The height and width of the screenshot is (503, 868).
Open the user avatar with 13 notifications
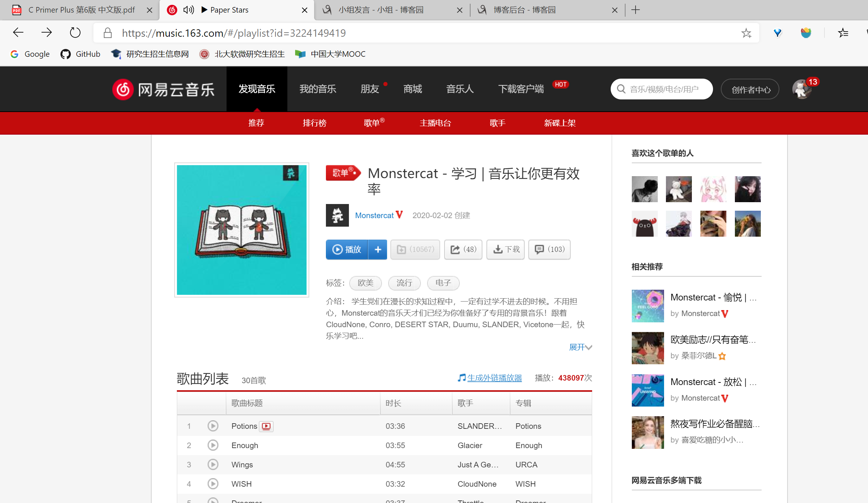(801, 89)
